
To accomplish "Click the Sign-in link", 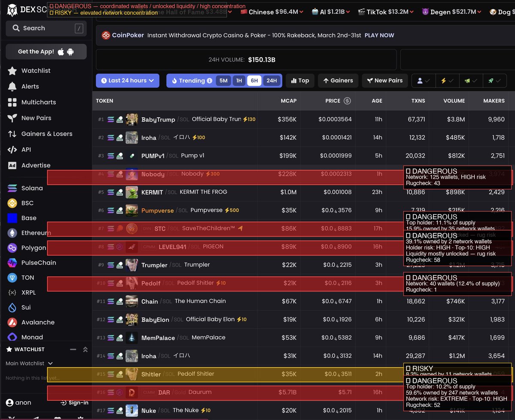I will point(75,403).
